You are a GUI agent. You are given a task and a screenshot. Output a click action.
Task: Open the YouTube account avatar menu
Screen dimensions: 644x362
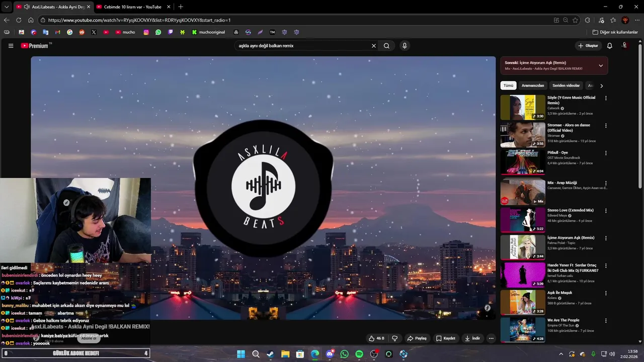click(625, 45)
